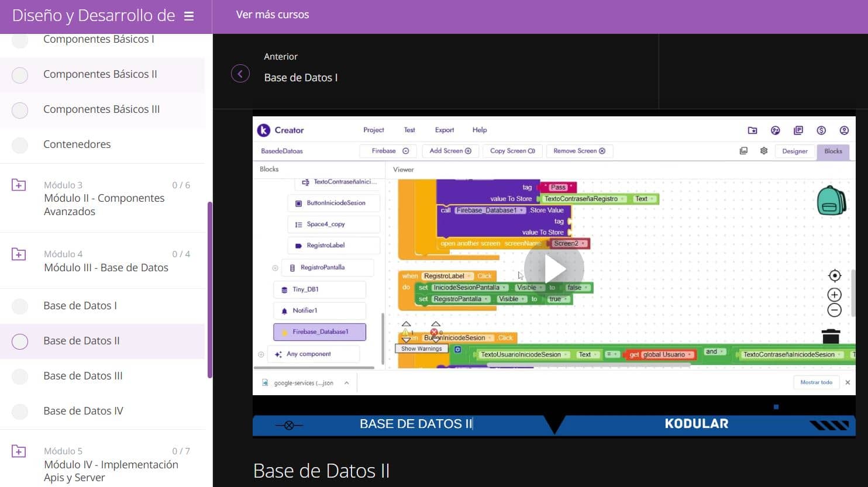Click the trash can icon
Screen dimensions: 868x487
[x=831, y=336]
